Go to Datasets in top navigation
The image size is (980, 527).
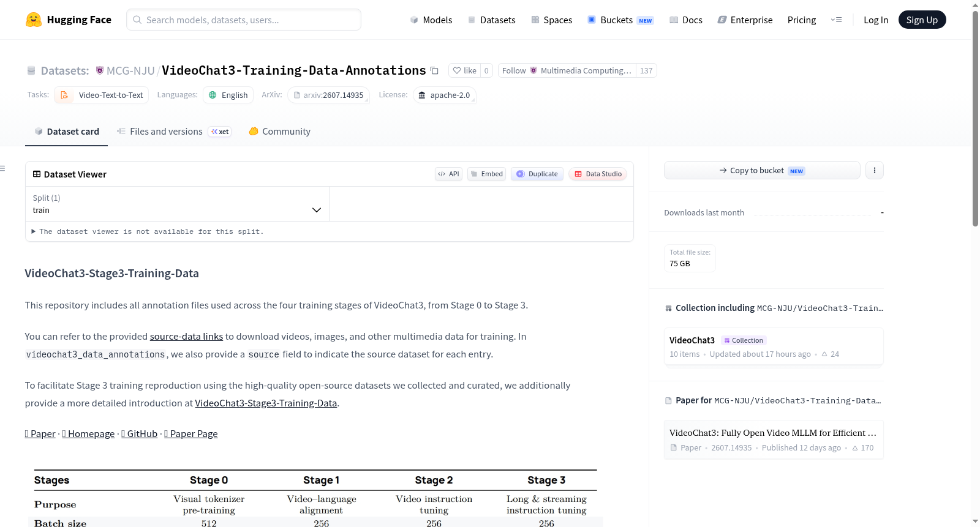491,20
